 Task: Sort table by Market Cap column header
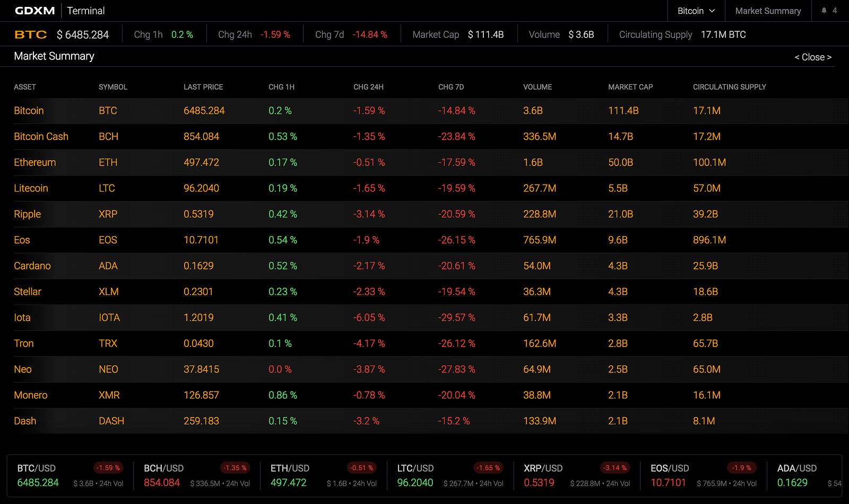tap(630, 87)
